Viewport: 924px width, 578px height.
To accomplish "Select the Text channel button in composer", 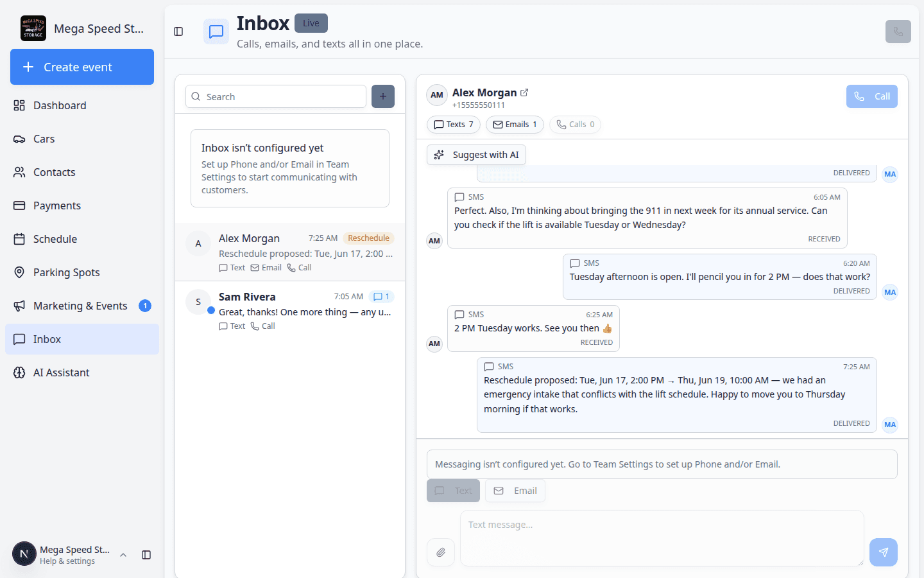I will point(453,491).
